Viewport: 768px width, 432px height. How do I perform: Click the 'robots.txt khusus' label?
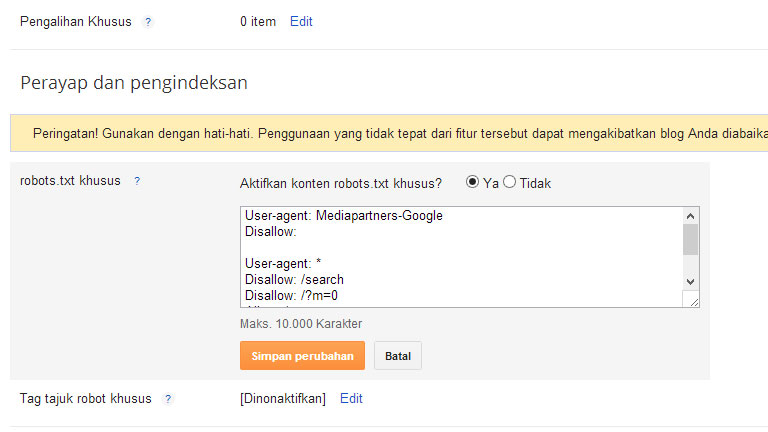(x=70, y=181)
